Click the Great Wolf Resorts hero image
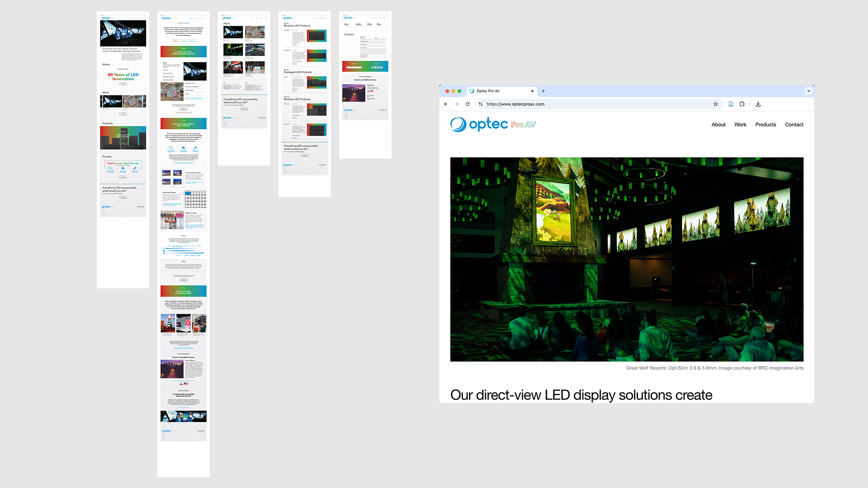868x488 pixels. pos(627,259)
